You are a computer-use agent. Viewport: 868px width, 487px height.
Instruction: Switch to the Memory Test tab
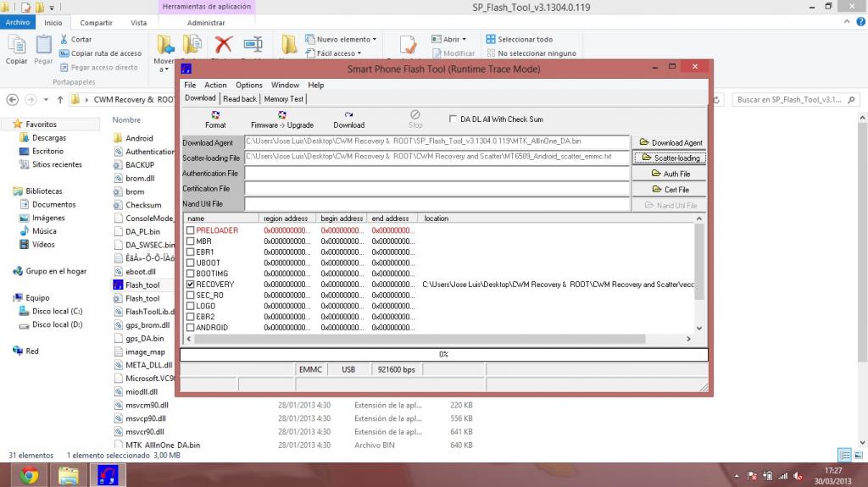pos(283,98)
